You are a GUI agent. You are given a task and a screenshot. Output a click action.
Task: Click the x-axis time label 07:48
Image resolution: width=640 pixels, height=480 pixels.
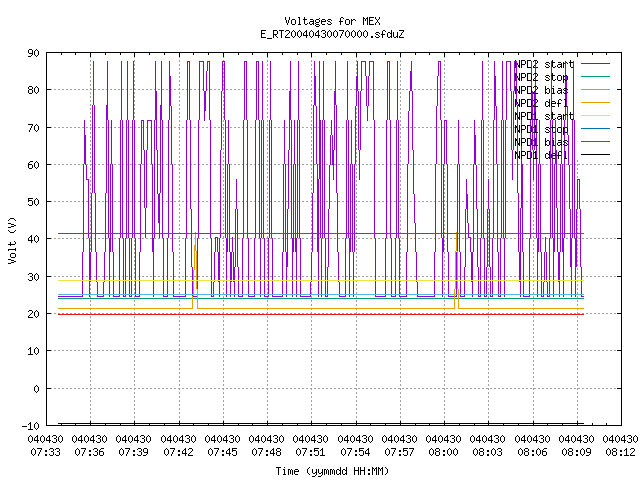coord(267,452)
